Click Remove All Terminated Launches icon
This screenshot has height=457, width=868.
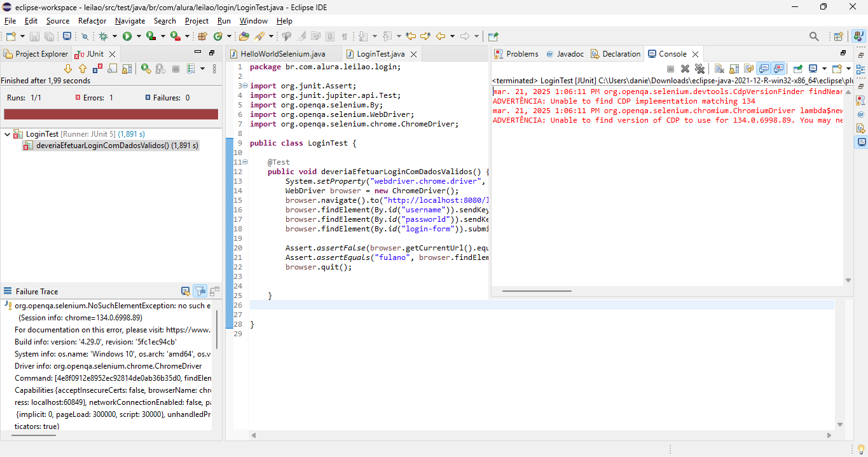[x=699, y=69]
